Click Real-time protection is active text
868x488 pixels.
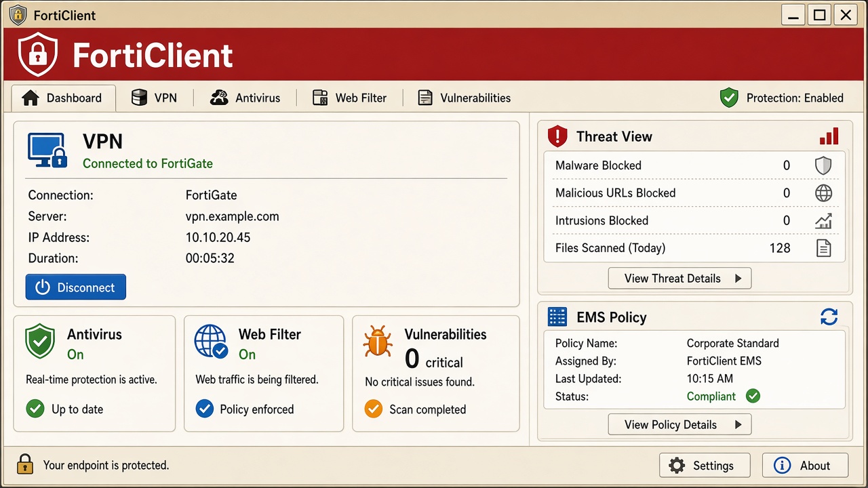coord(92,380)
